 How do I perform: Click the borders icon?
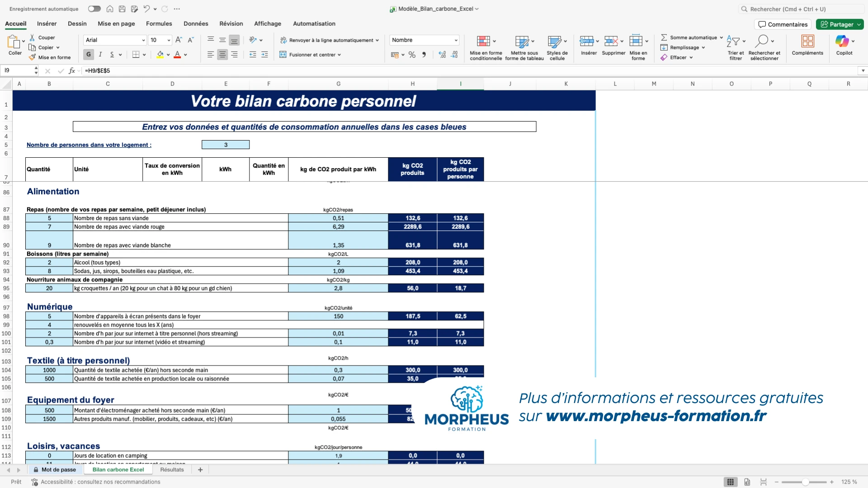[x=136, y=55]
